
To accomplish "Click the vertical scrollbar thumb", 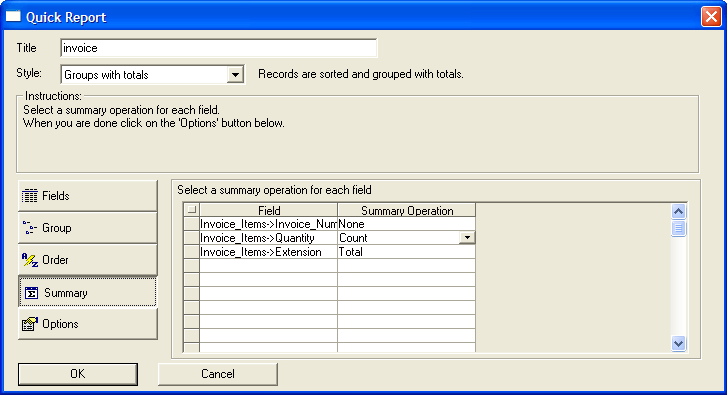I will point(678,228).
